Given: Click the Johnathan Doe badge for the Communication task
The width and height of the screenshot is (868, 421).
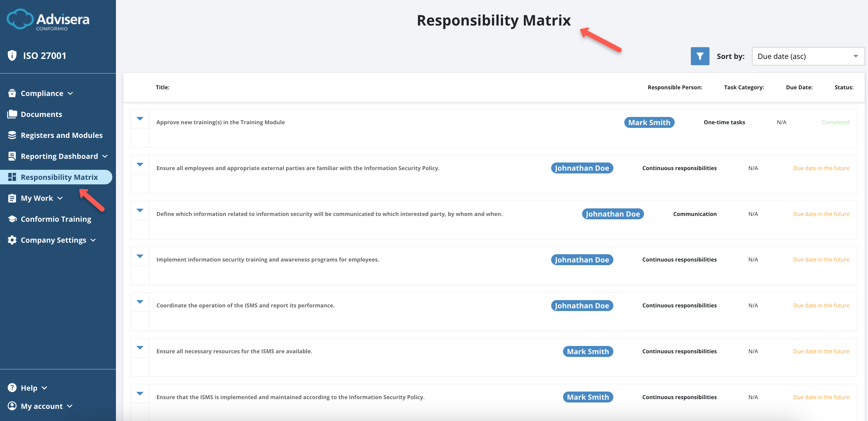Looking at the screenshot, I should pos(613,214).
